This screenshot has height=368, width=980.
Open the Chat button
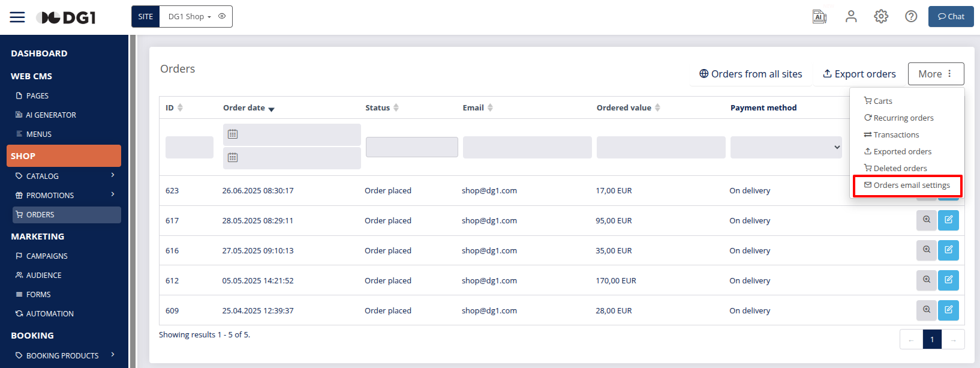951,17
